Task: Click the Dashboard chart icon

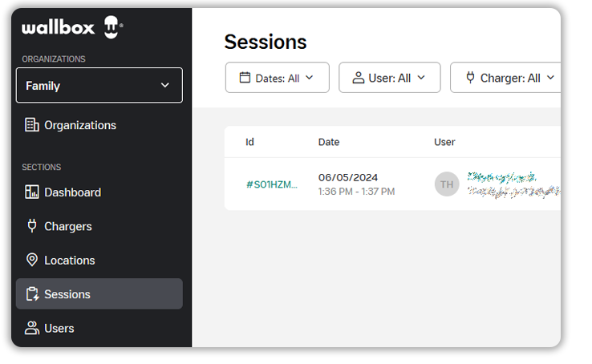Action: pos(32,192)
